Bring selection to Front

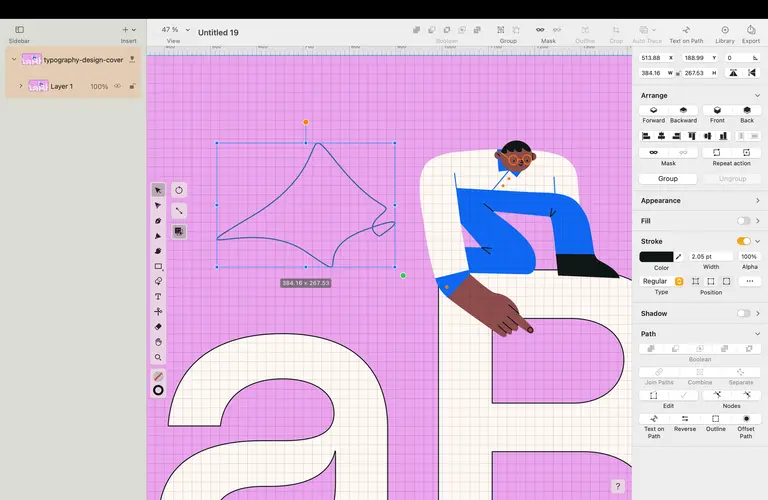pos(717,110)
